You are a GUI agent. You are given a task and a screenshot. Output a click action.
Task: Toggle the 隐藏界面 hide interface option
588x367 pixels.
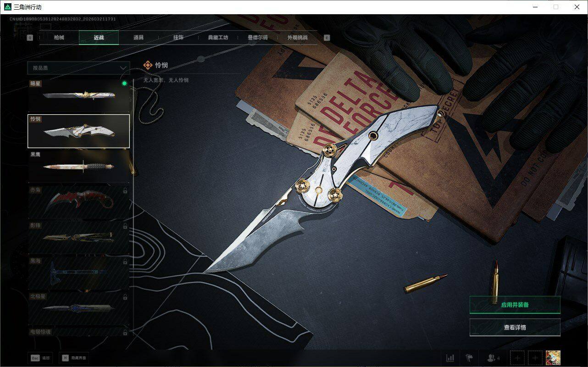click(74, 358)
